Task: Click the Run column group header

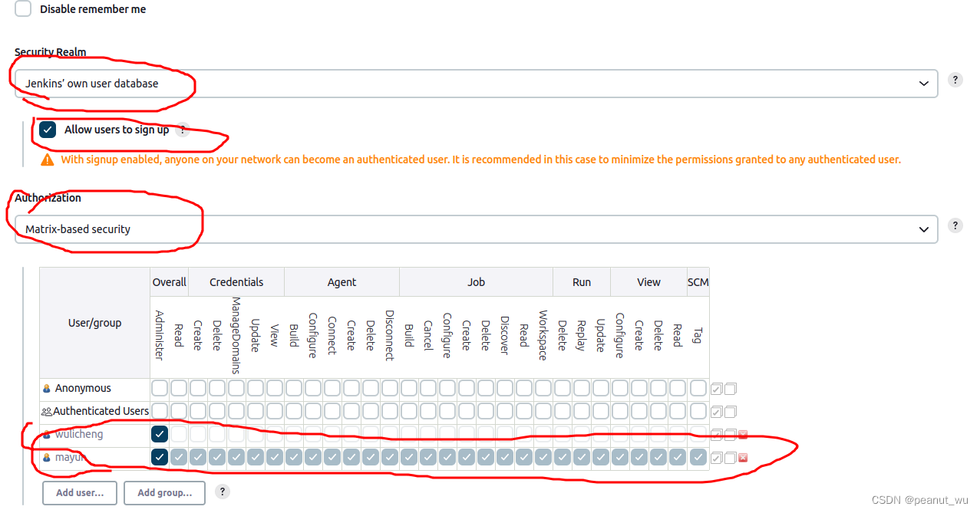Action: (582, 282)
